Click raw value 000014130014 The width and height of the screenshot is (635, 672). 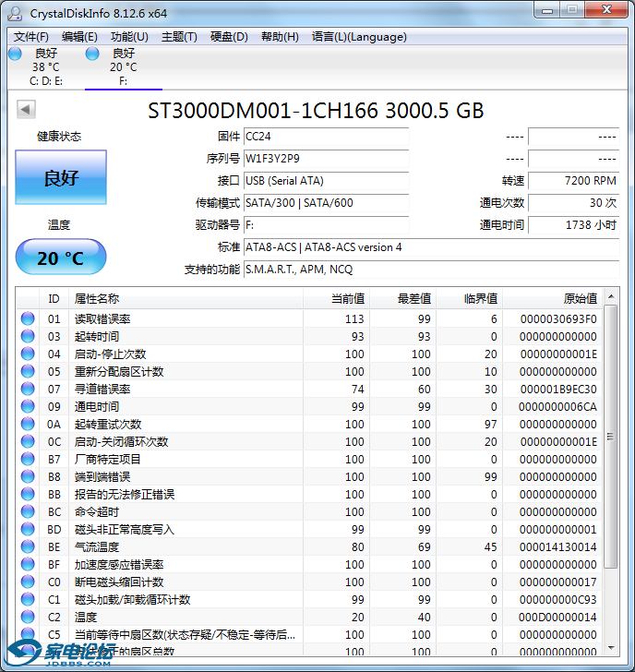pos(557,547)
